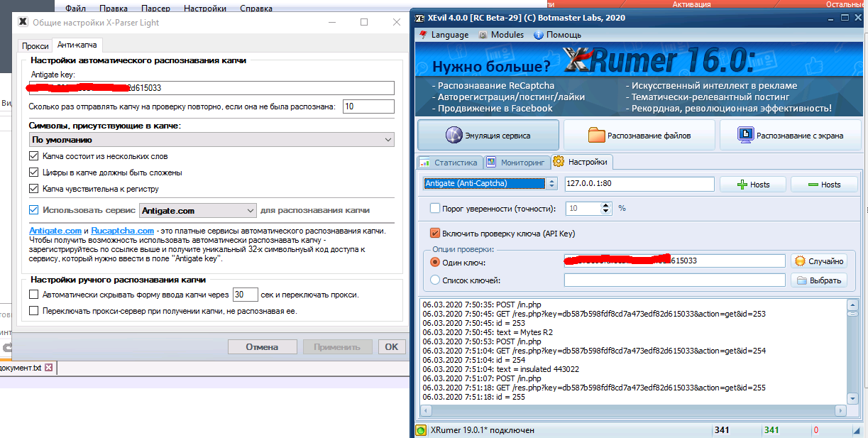
Task: Click log line 'id = 255'
Action: point(474,397)
